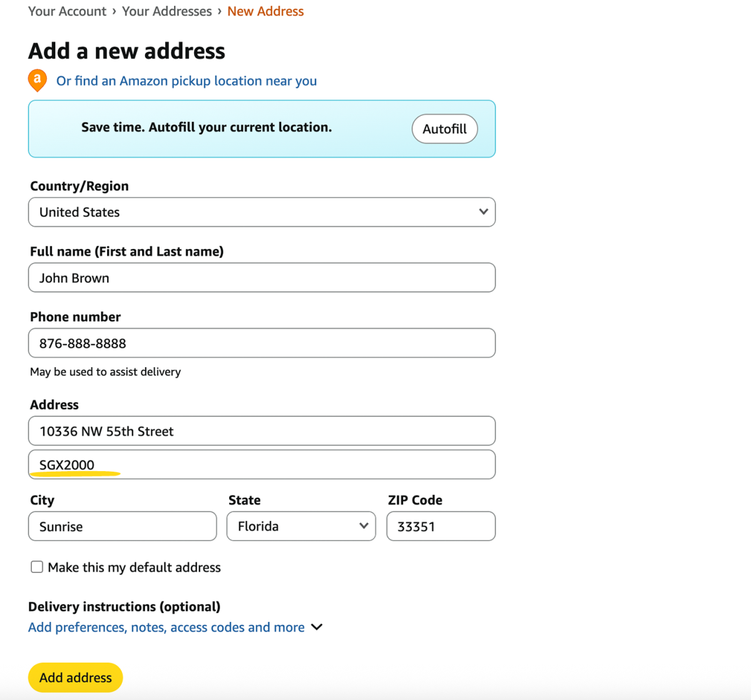Open 'Or find an Amazon pickup location' link
Screen dimensions: 751x700
coord(186,81)
